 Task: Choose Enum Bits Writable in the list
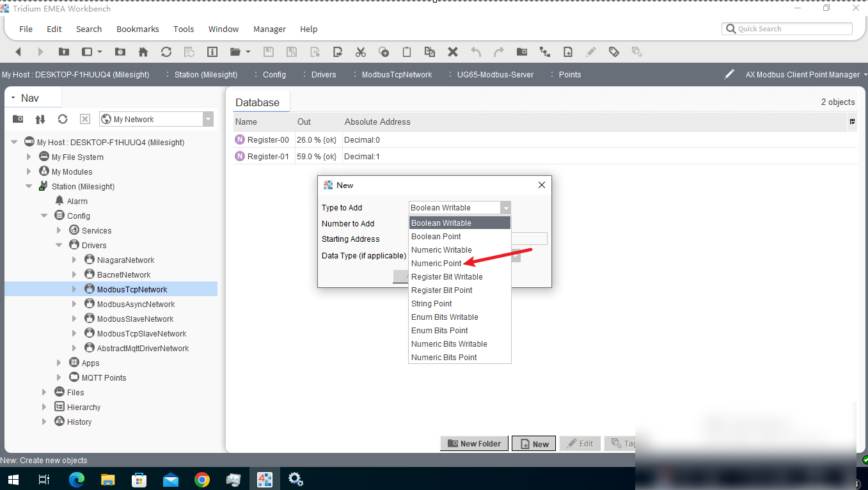point(459,317)
